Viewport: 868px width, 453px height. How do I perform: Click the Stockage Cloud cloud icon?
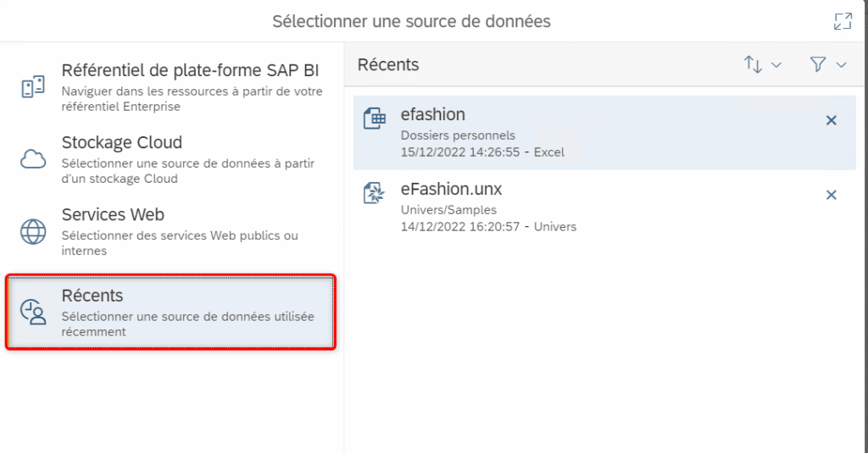click(x=33, y=158)
